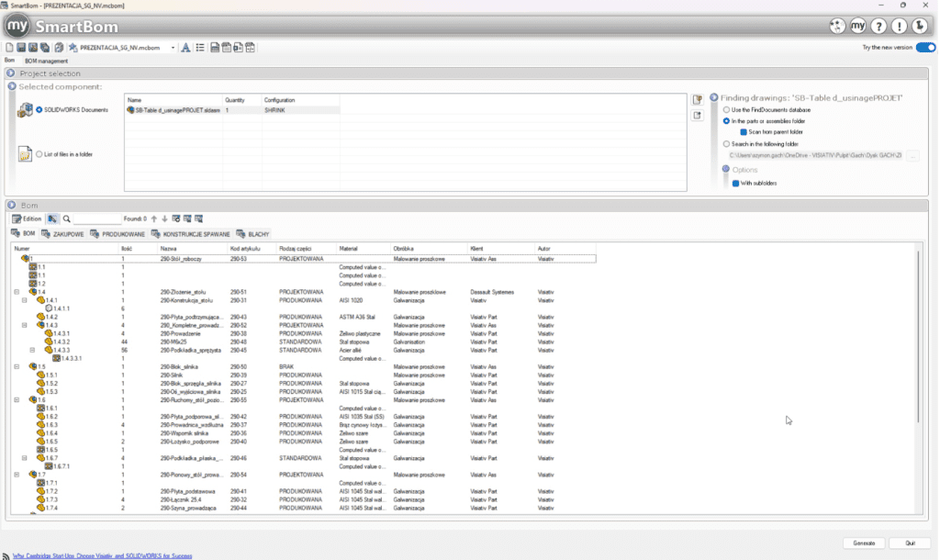Image resolution: width=940 pixels, height=560 pixels.
Task: Click the last export icon in the top toolbar
Action: pos(250,48)
